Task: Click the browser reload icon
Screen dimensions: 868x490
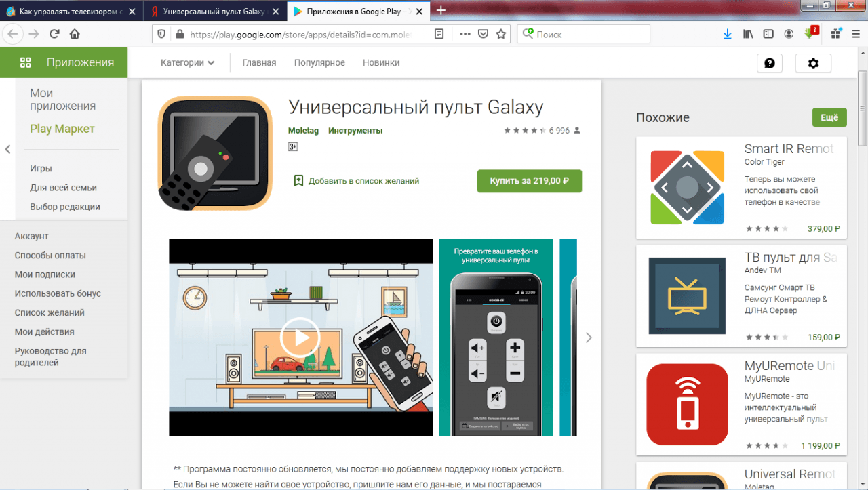Action: point(54,34)
